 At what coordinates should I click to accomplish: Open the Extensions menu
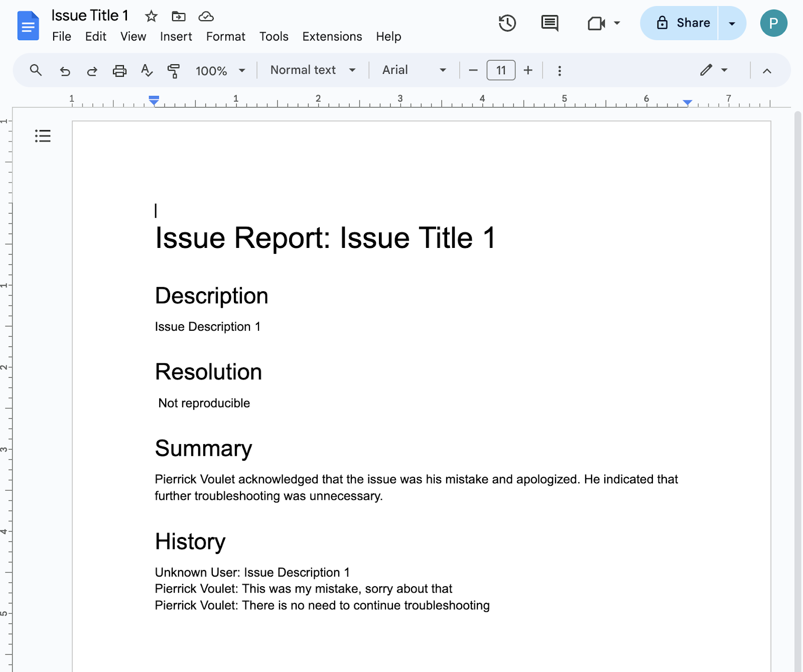[x=332, y=37]
